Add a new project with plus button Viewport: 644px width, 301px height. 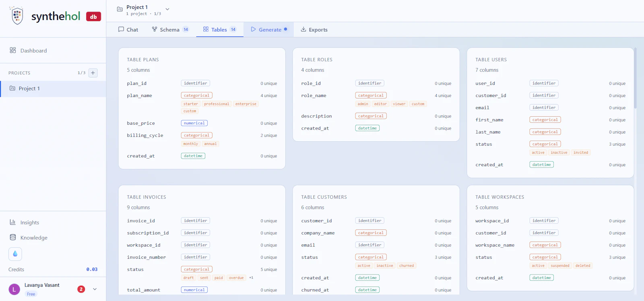click(93, 73)
